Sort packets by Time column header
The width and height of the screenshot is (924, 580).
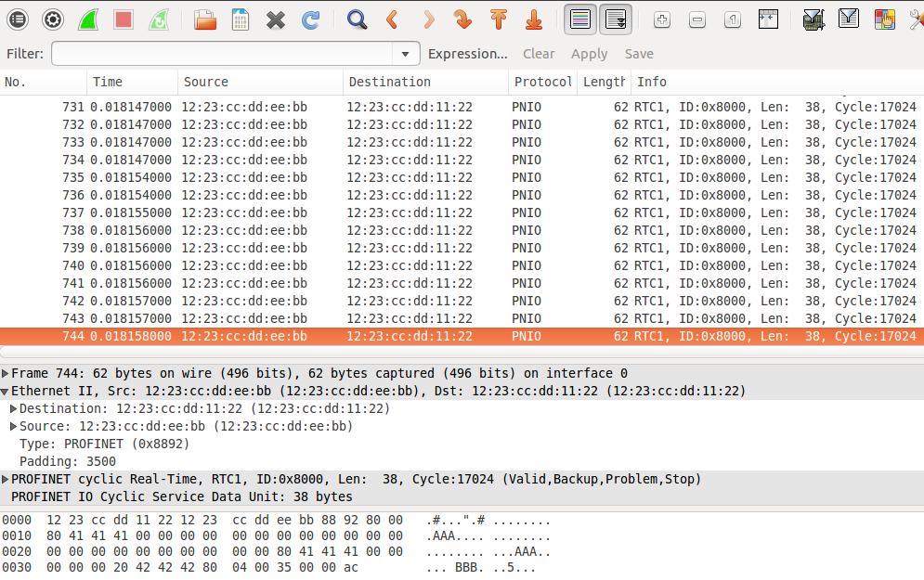pyautogui.click(x=132, y=82)
